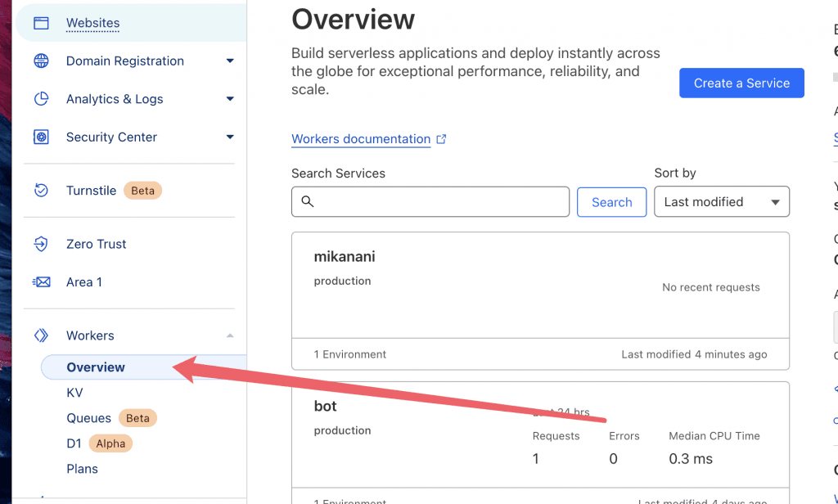
Task: Click the external link icon beside Workers documentation
Action: (x=441, y=139)
